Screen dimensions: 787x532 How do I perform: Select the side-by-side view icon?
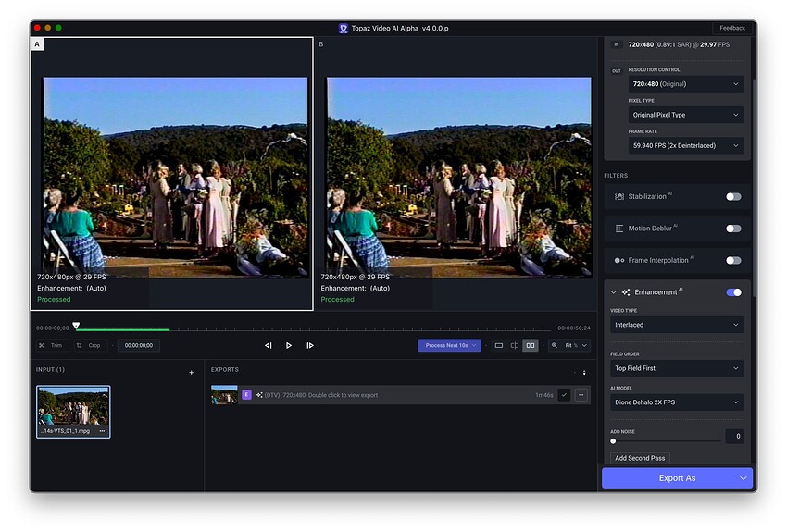point(530,345)
